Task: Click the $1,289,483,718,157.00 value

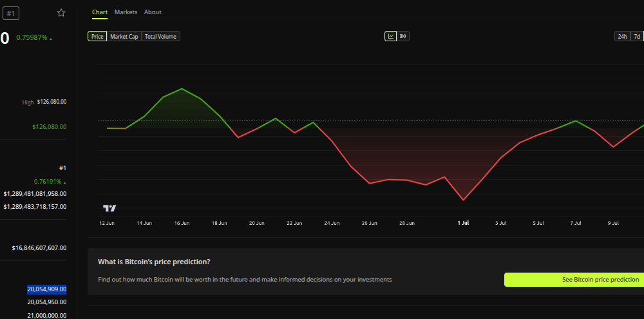Action: tap(35, 206)
